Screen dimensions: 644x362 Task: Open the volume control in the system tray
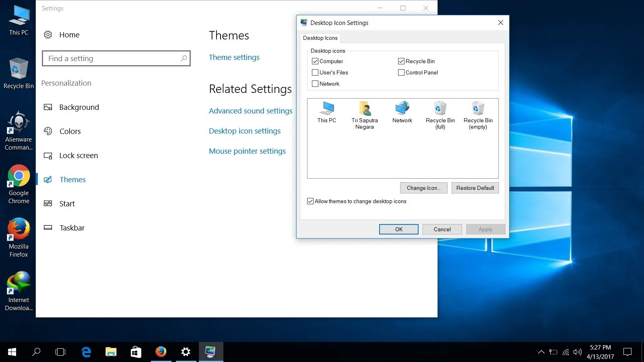578,352
